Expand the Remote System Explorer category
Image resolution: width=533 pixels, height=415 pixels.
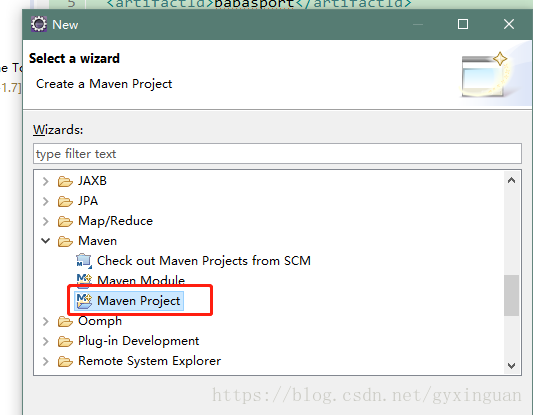point(46,361)
